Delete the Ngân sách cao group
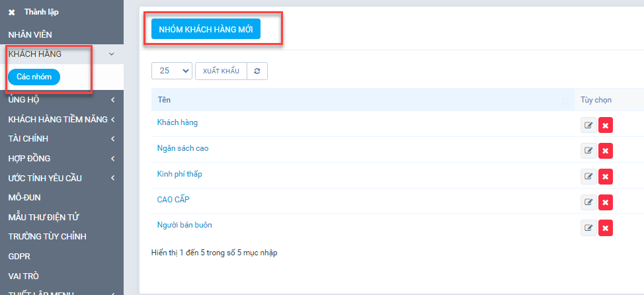This screenshot has width=644, height=295. click(605, 151)
